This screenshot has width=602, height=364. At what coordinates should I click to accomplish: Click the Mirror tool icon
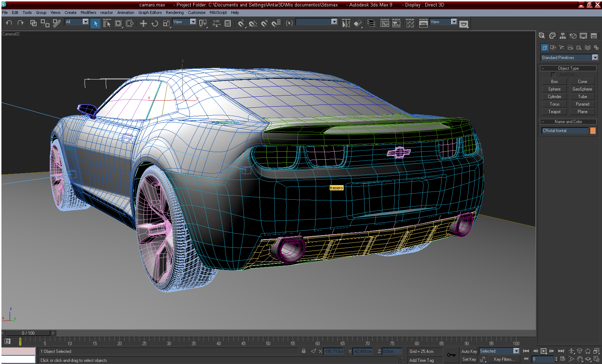(x=346, y=23)
